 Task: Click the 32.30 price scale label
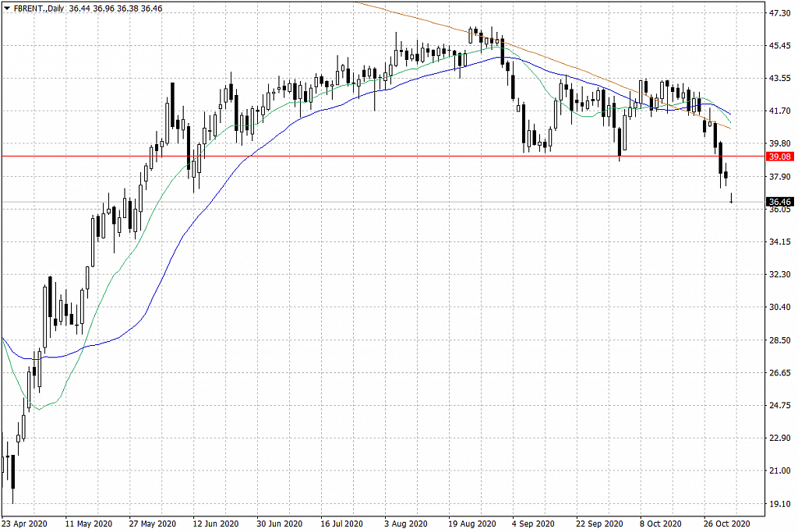pyautogui.click(x=780, y=275)
